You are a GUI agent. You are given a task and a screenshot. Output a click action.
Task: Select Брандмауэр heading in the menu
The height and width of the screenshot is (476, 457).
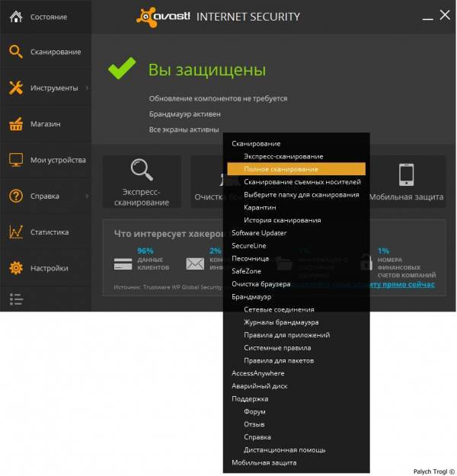(251, 297)
